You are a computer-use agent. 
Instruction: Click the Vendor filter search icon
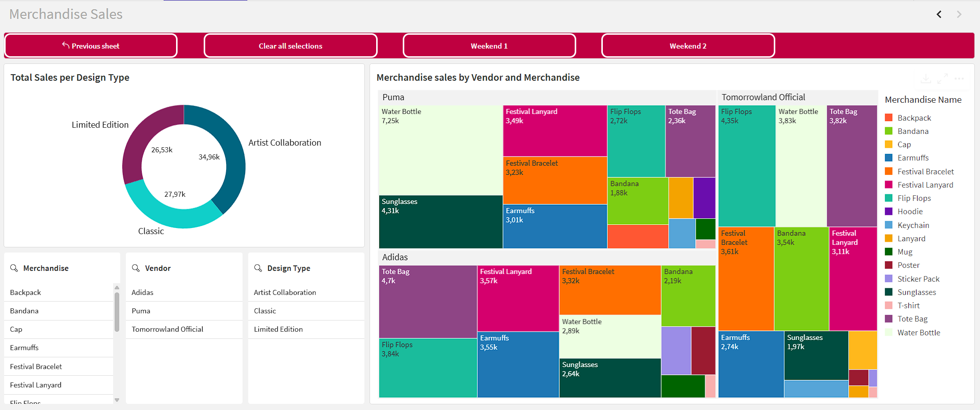point(136,268)
